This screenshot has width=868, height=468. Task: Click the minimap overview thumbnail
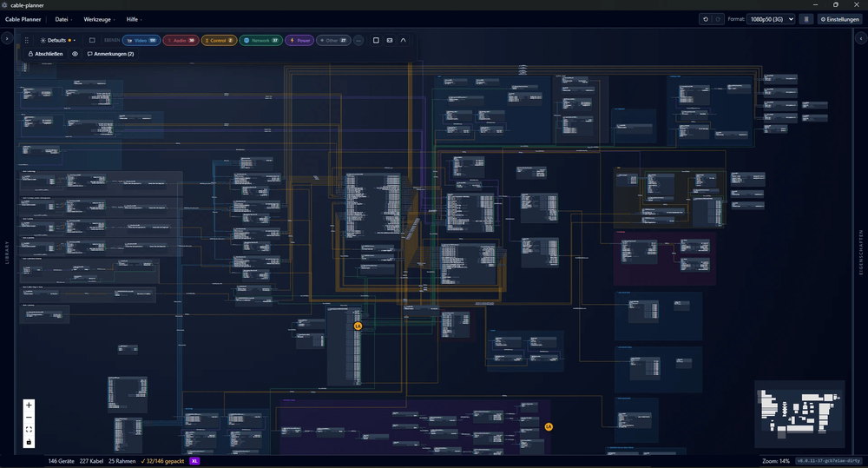coord(799,413)
